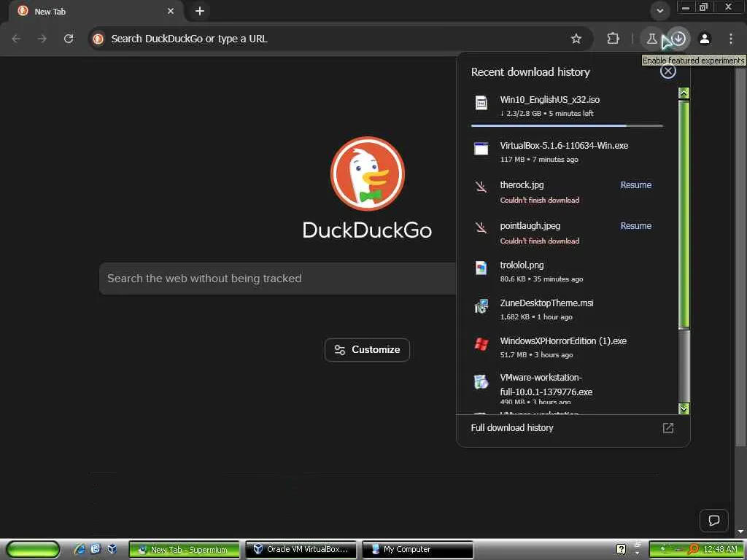This screenshot has width=747, height=560.
Task: Open VirtualBox-5.1.6-110634-Win.exe file name
Action: pyautogui.click(x=564, y=146)
